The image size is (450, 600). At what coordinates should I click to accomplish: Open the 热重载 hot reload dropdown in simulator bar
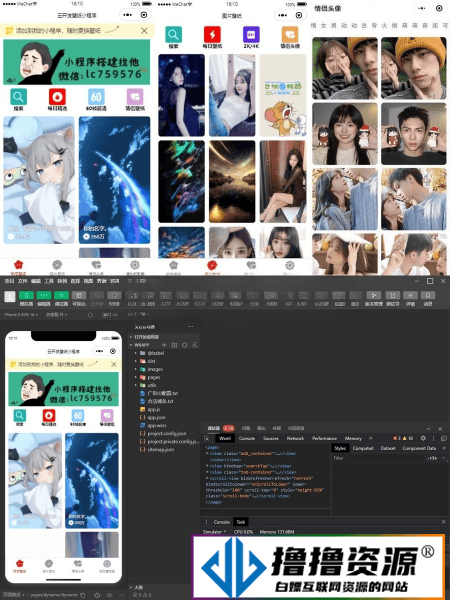(x=57, y=315)
